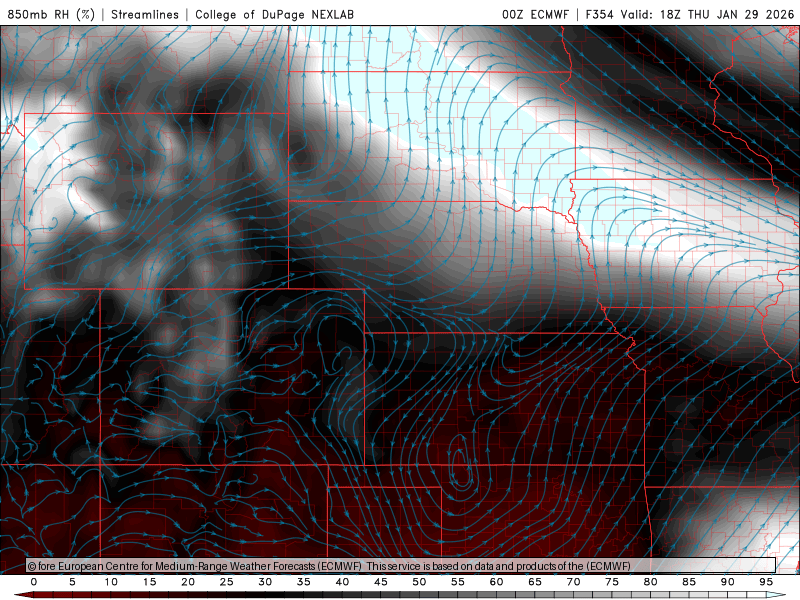Select the '90' label on the color scale
Viewport: 800px width, 600px height.
727,582
